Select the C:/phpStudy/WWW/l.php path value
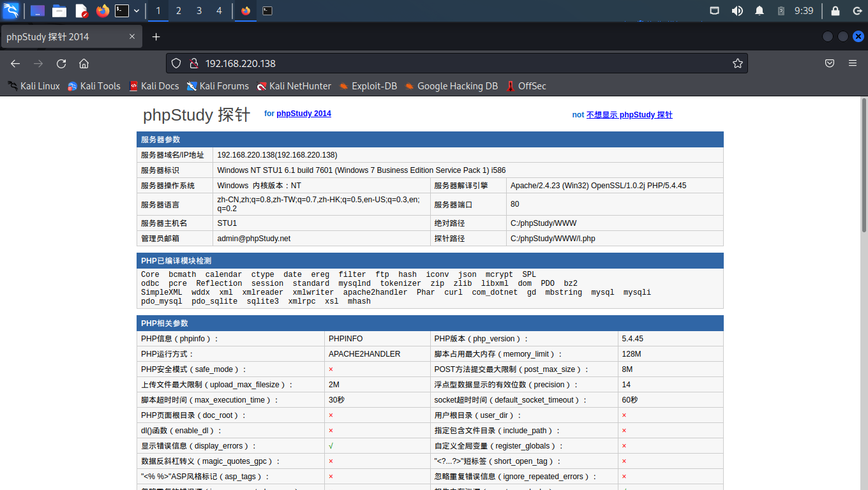This screenshot has width=868, height=490. 553,239
